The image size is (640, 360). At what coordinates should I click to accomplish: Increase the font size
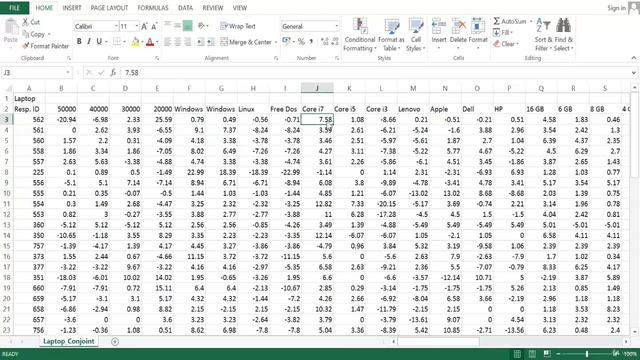pos(144,27)
